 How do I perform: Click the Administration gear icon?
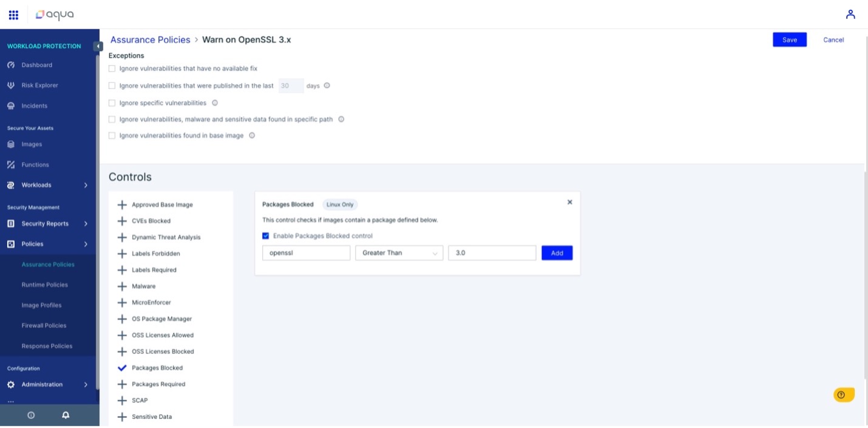click(11, 384)
